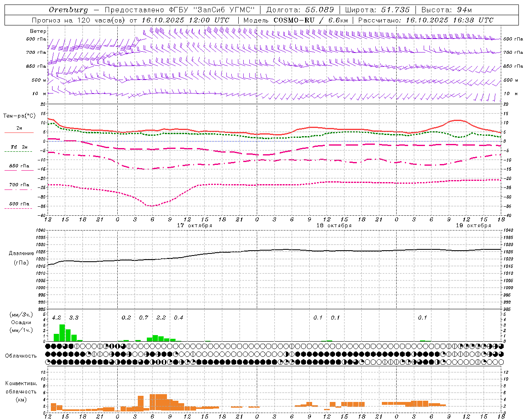Click the 'Широта: 51.735' header field
This screenshot has width=525, height=420.
pos(377,10)
